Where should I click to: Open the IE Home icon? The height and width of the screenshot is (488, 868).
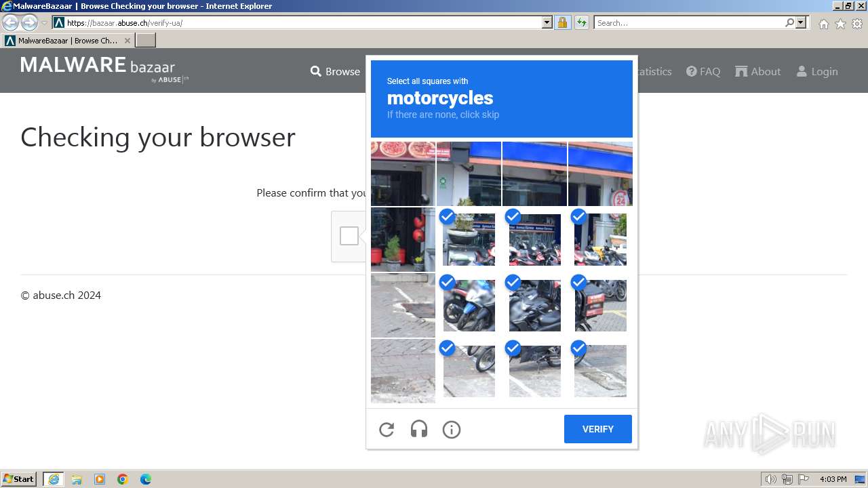[823, 24]
